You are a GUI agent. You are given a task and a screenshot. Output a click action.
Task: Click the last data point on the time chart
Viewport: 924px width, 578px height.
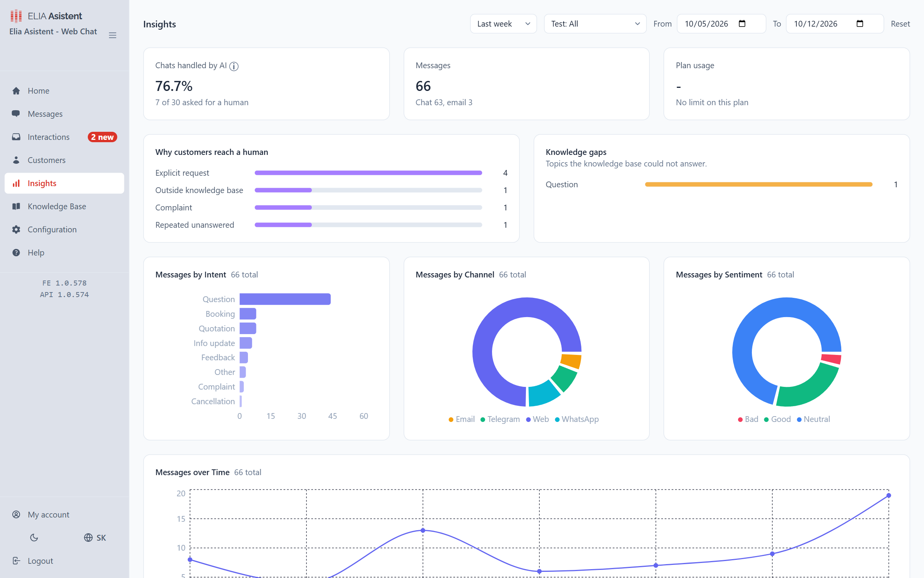click(x=889, y=496)
